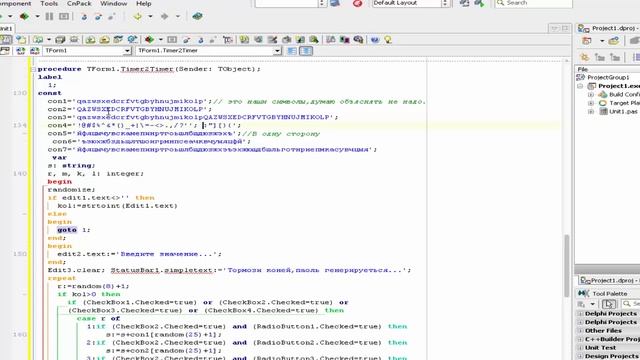
Task: Click the 'repeat' keyword in the code
Action: point(62,278)
